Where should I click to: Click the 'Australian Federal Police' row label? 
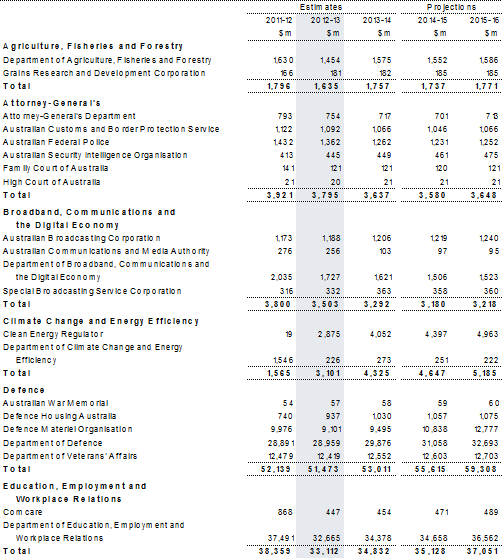[56, 142]
